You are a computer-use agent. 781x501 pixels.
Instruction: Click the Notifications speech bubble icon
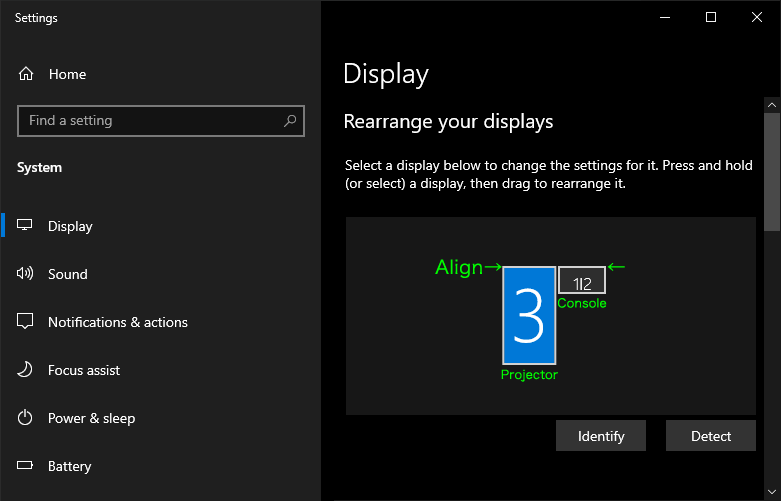click(25, 321)
